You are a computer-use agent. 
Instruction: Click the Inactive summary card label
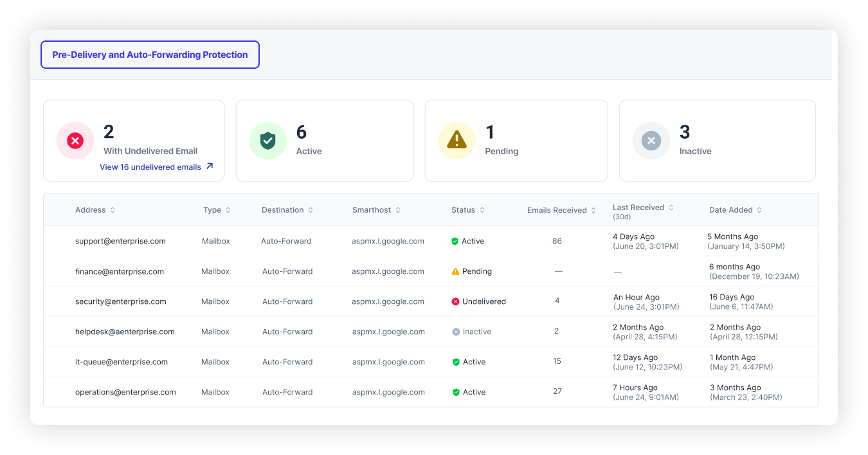(x=696, y=151)
